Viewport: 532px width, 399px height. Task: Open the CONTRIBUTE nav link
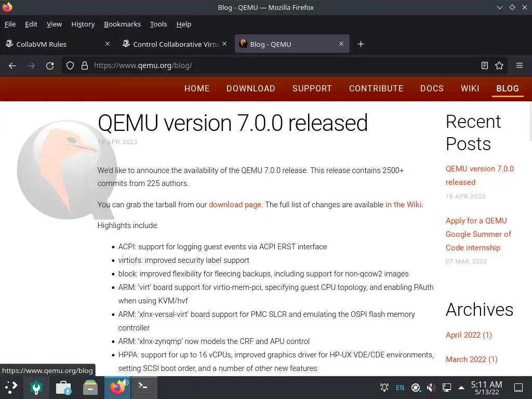pos(376,88)
